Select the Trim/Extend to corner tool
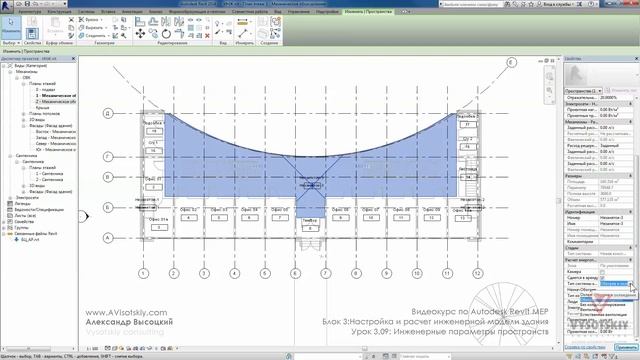Viewport: 640px width, 360px height. [179, 33]
